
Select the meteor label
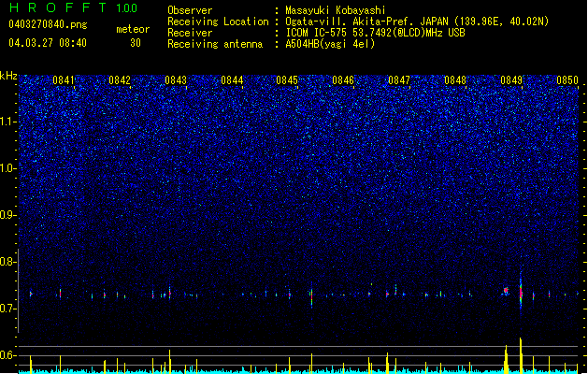(133, 29)
